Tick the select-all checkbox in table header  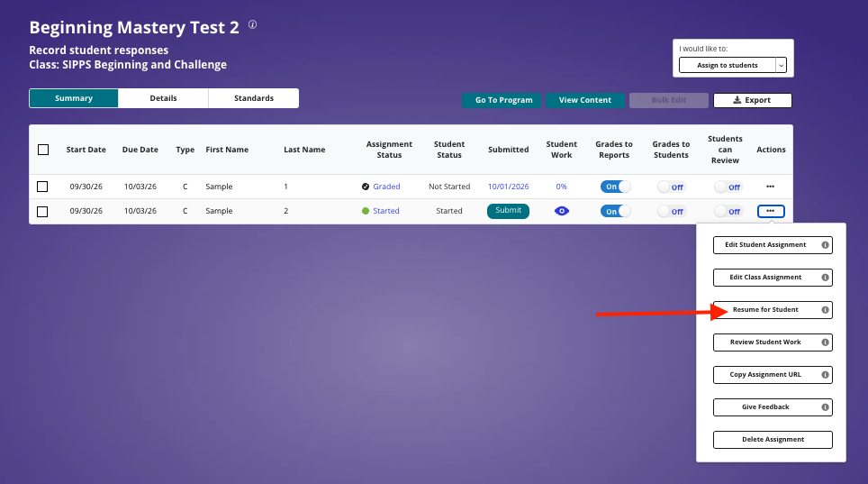[x=43, y=150]
